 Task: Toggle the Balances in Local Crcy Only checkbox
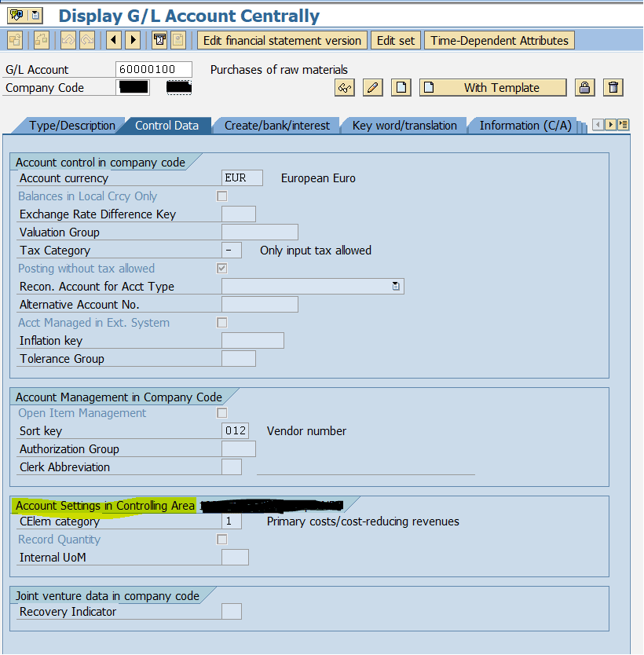(221, 196)
